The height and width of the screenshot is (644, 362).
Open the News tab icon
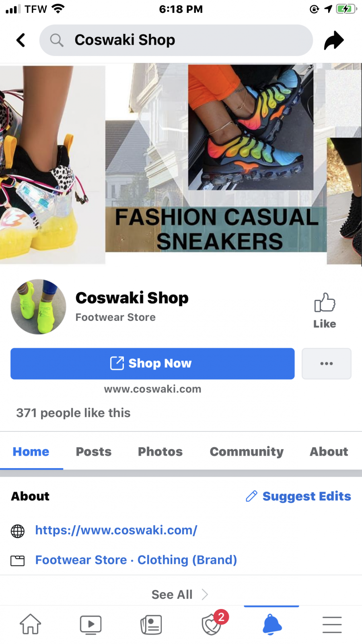(151, 625)
